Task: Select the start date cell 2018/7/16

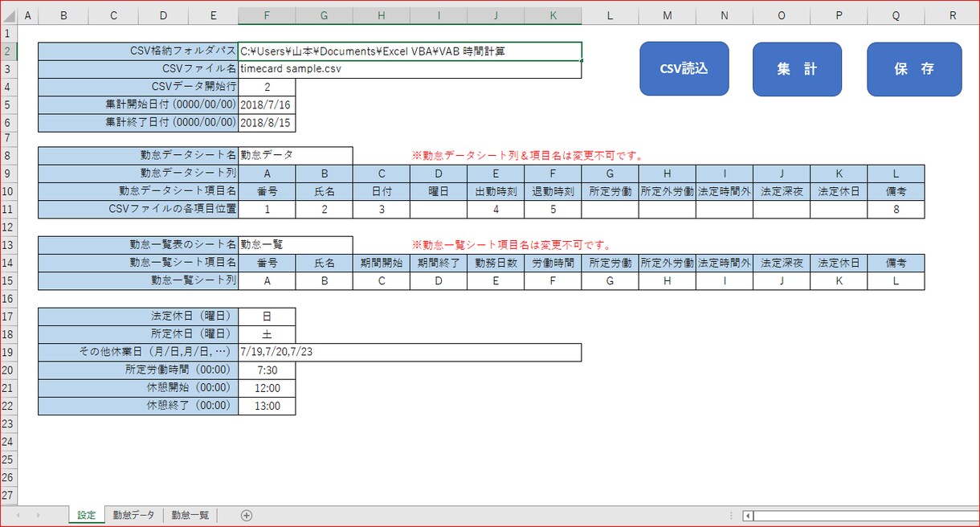Action: click(x=267, y=104)
